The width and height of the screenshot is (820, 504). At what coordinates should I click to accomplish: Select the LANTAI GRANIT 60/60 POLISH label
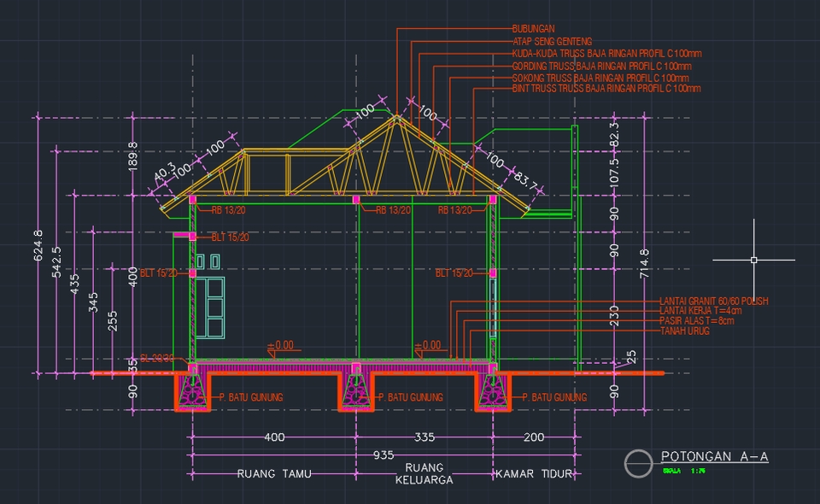tap(712, 300)
